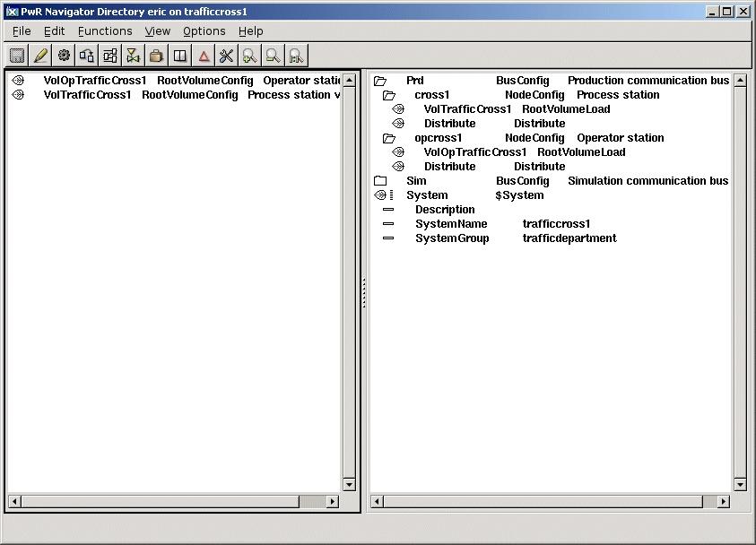Click the attribute icon beside Description
The image size is (756, 545).
pyautogui.click(x=388, y=209)
